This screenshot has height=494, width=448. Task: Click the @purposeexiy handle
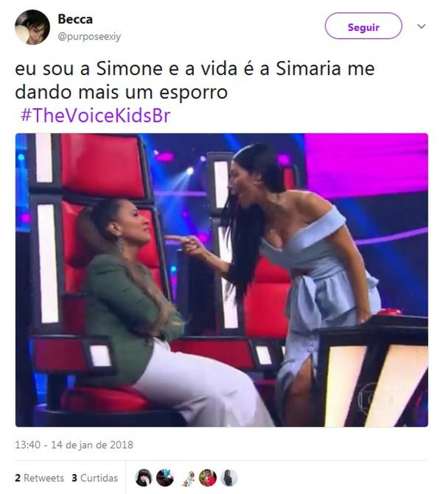(x=89, y=37)
